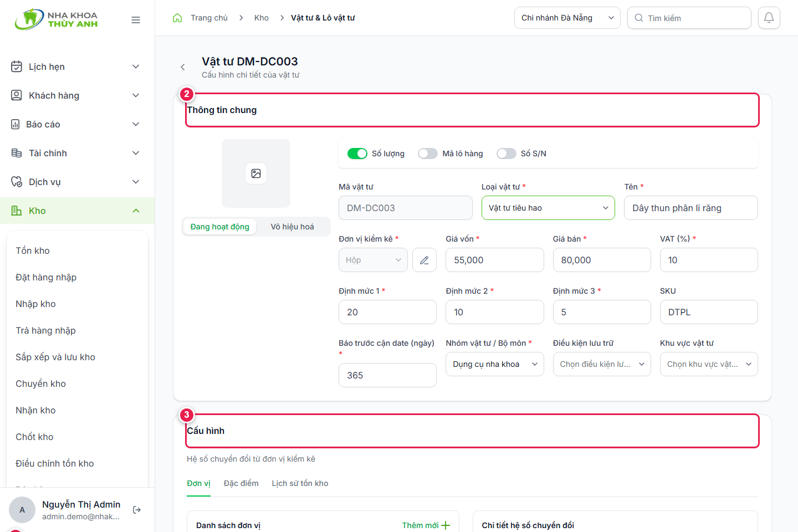Click the Giá bán input field
Viewport: 798px width, 532px height.
click(x=602, y=260)
